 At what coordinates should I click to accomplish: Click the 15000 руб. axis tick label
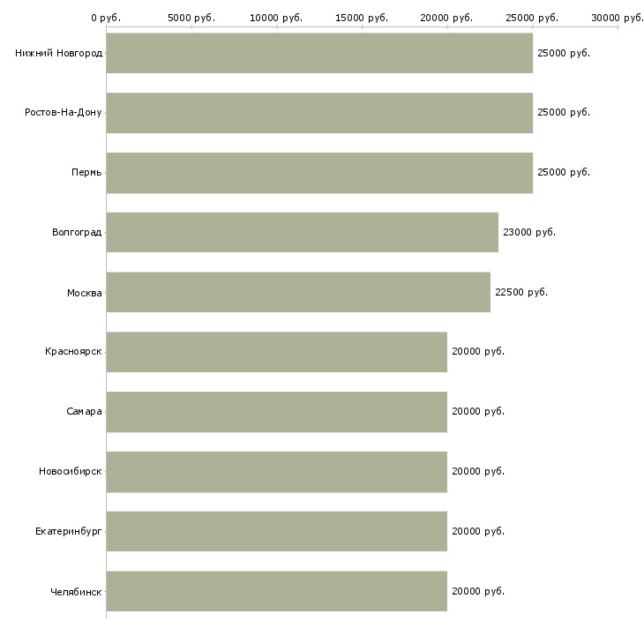pyautogui.click(x=362, y=18)
